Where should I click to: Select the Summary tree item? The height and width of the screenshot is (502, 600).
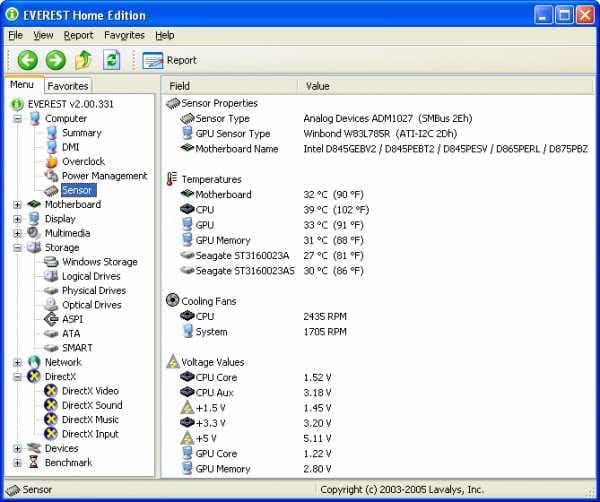(x=82, y=133)
